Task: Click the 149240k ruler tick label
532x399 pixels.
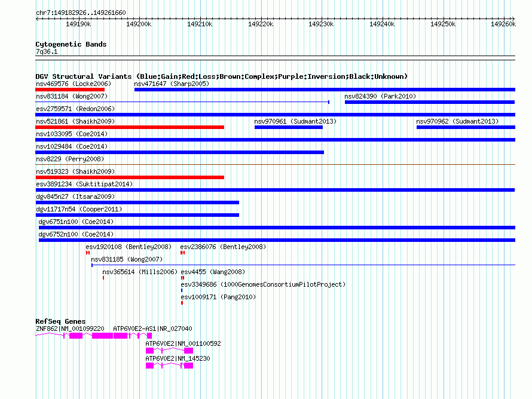Action: coord(382,24)
